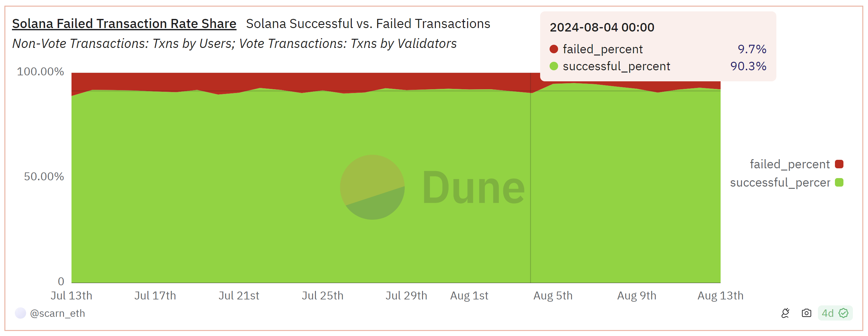Click the red failed_percent legend swatch
The width and height of the screenshot is (868, 336).
[839, 164]
